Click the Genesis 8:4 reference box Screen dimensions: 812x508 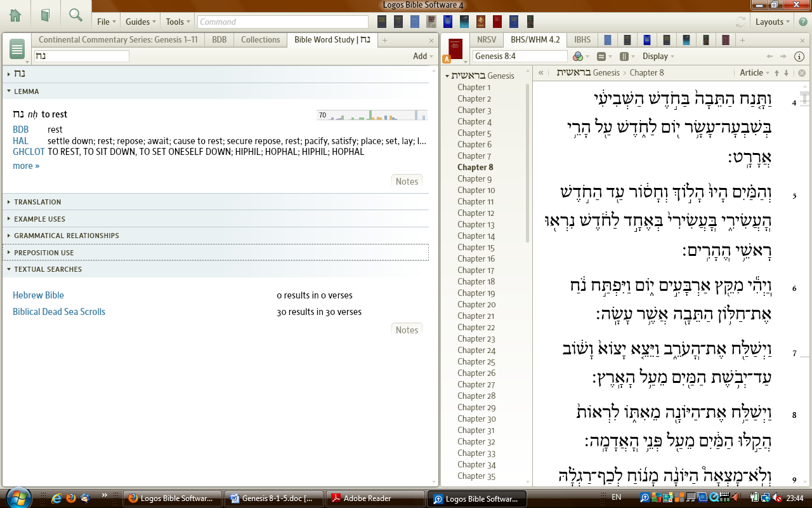pos(520,56)
